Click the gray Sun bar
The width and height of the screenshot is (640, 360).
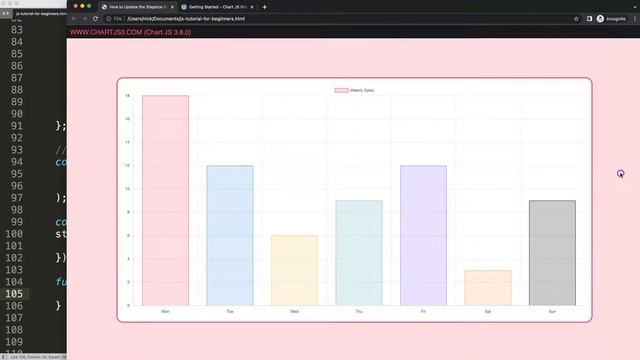(x=552, y=253)
